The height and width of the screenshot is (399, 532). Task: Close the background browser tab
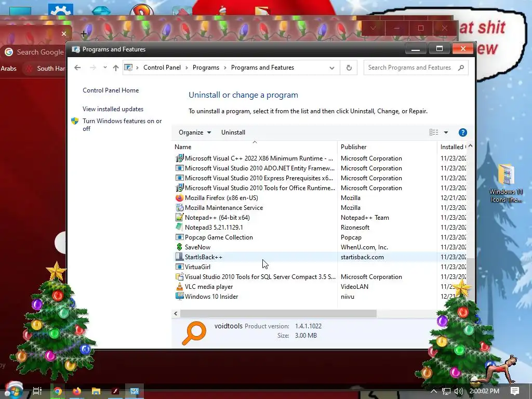pyautogui.click(x=64, y=34)
